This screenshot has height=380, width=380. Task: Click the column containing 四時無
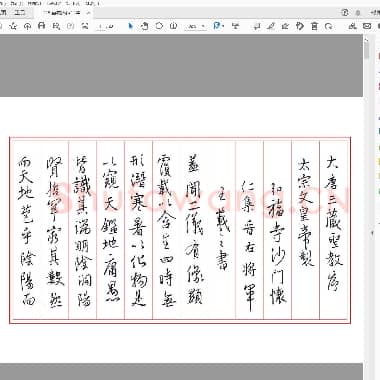166,230
